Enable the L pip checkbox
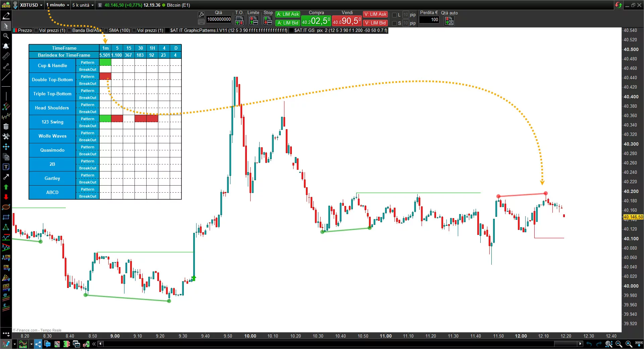 tap(394, 15)
